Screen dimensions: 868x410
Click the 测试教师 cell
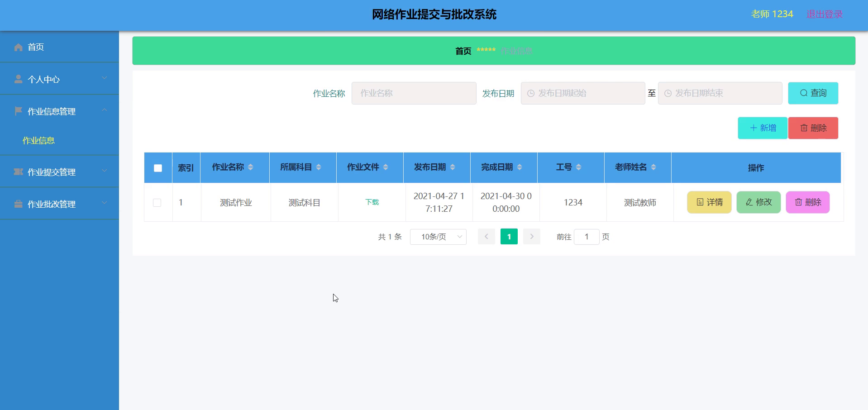click(x=640, y=203)
